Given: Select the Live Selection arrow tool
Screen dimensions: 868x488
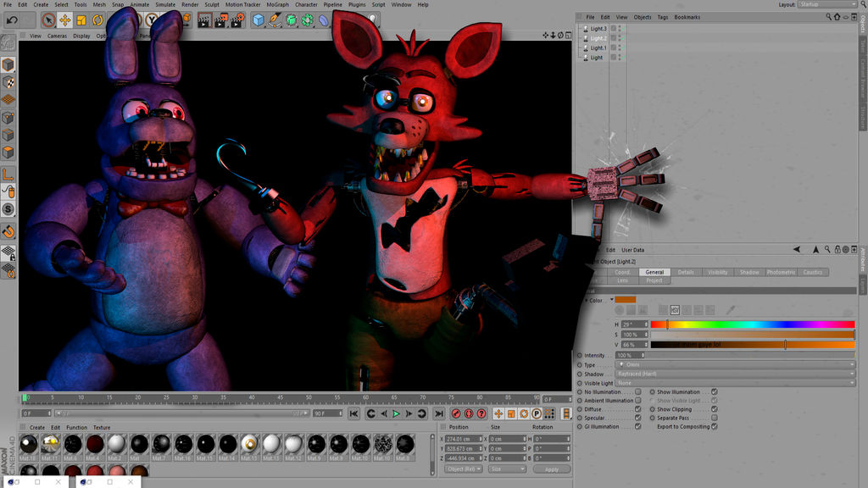Looking at the screenshot, I should point(48,20).
